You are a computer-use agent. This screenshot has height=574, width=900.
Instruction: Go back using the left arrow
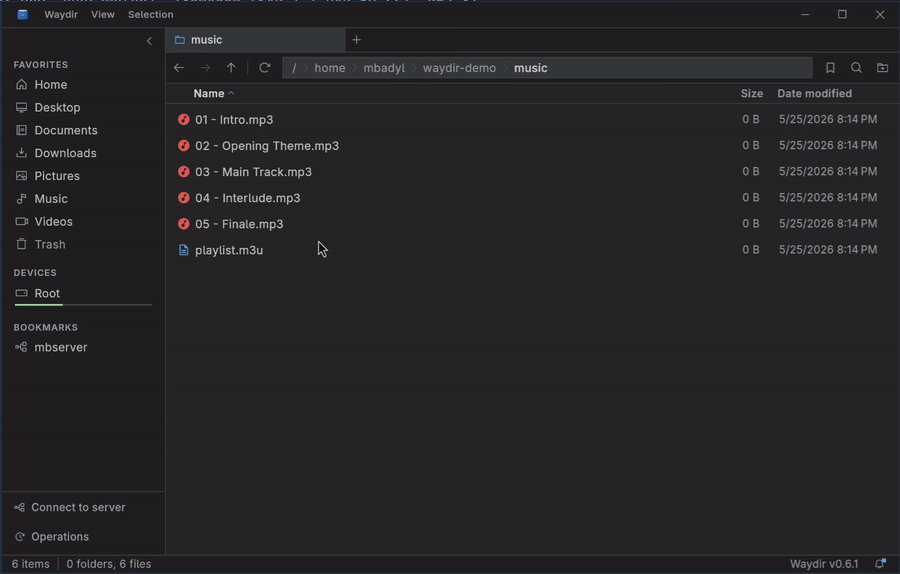[179, 68]
